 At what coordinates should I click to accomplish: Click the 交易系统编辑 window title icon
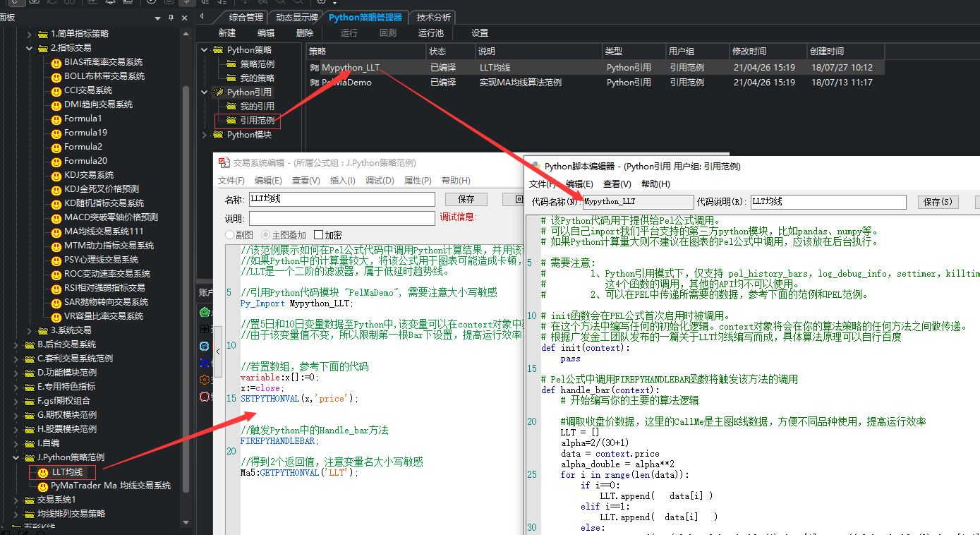(224, 162)
